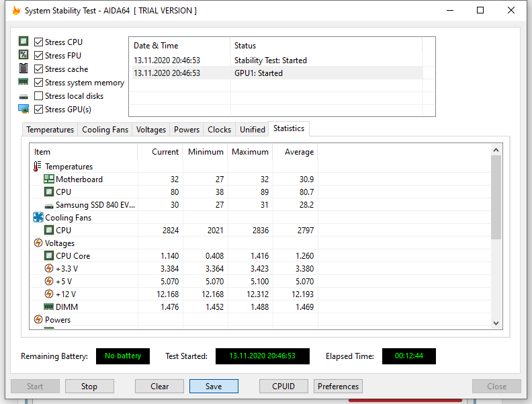Click the Temperatures thermometer icon in list
The image size is (532, 404).
coord(38,166)
